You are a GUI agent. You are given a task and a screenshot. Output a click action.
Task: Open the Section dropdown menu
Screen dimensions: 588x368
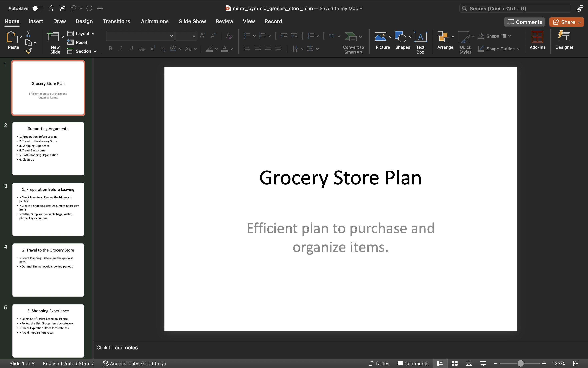click(95, 51)
